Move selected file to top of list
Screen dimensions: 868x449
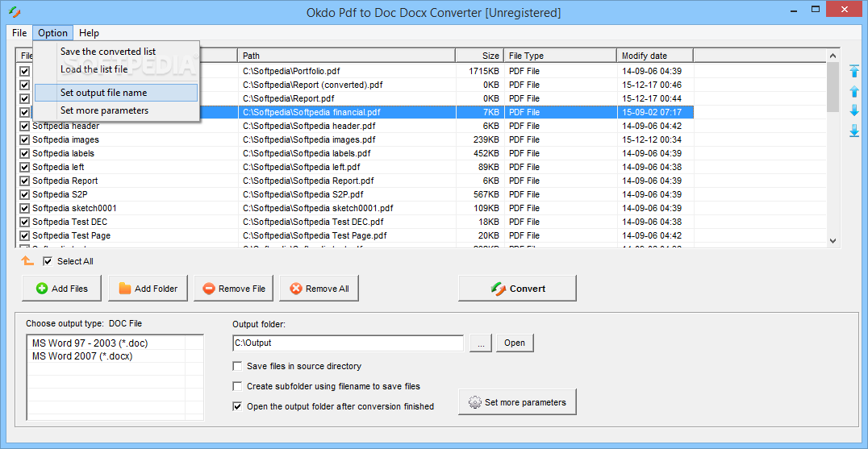pos(853,70)
